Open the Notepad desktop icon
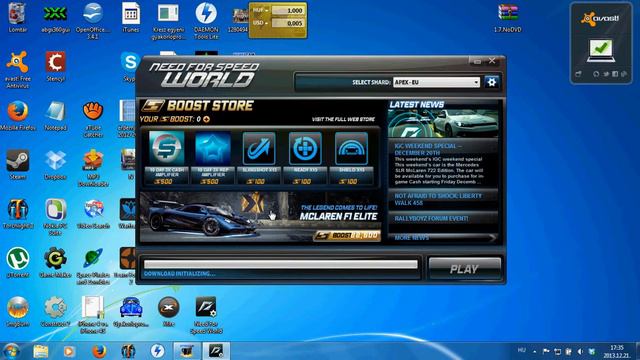This screenshot has width=640, height=360. click(55, 116)
